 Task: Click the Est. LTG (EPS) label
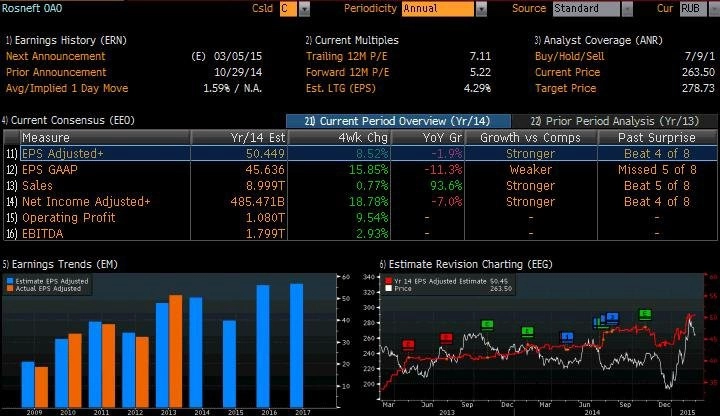(x=341, y=88)
